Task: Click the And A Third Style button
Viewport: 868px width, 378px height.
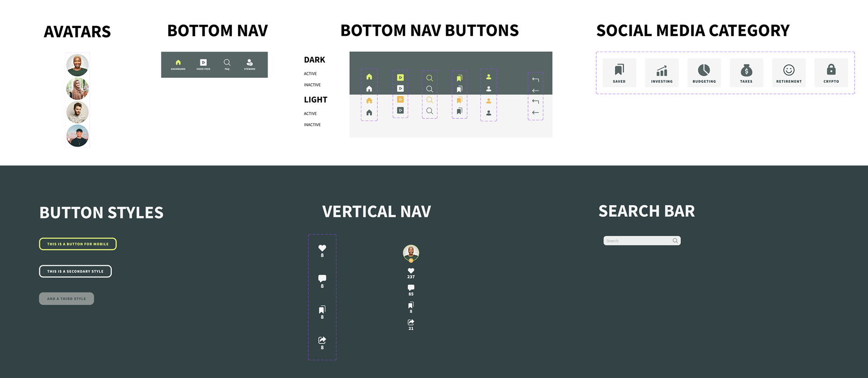Action: click(66, 298)
